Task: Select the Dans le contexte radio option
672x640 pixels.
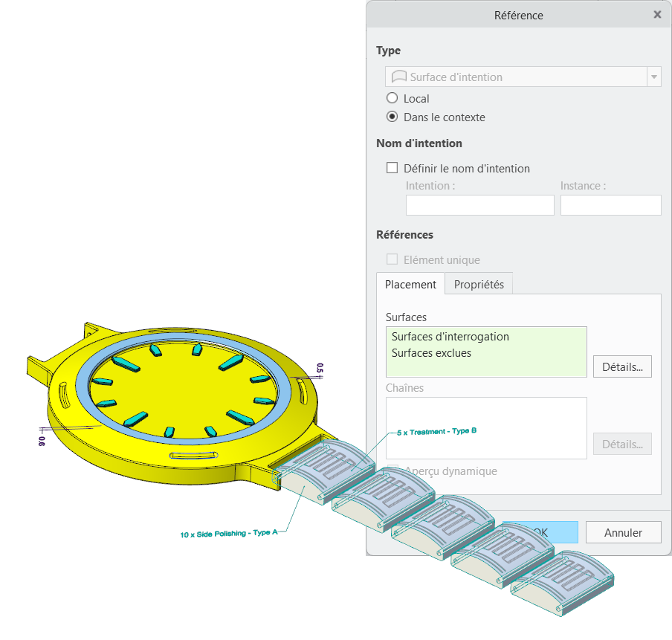Action: tap(392, 117)
